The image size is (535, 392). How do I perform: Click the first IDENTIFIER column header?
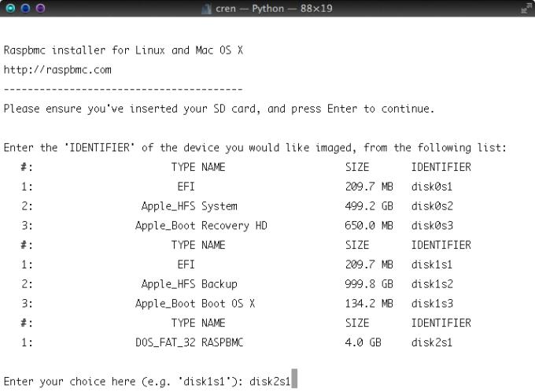click(441, 168)
